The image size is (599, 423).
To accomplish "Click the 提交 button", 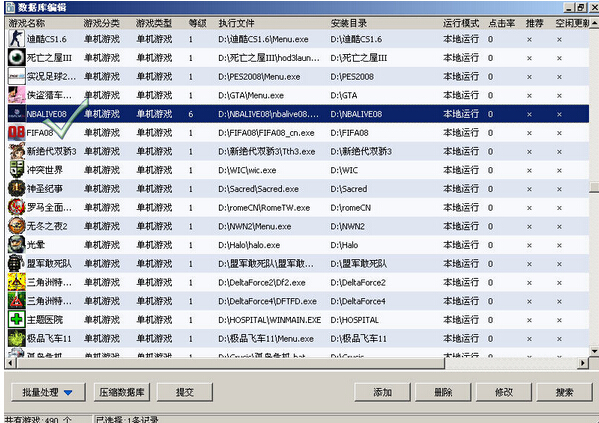I will click(x=185, y=392).
